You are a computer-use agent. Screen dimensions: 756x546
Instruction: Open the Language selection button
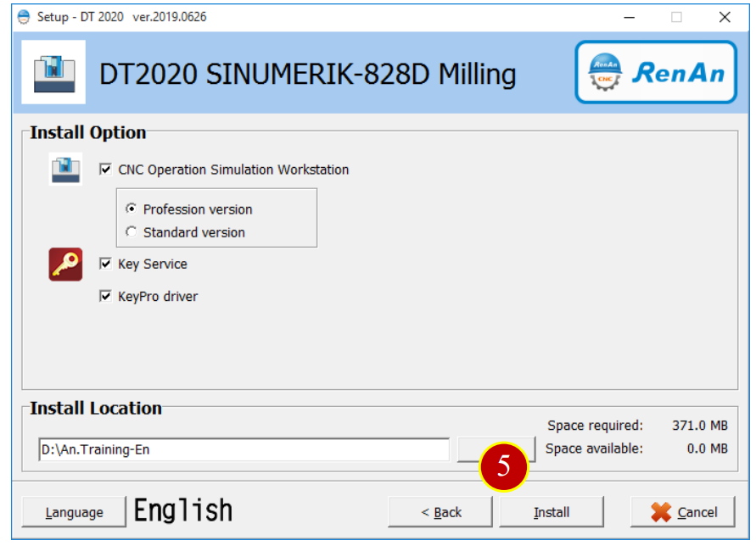pos(74,512)
